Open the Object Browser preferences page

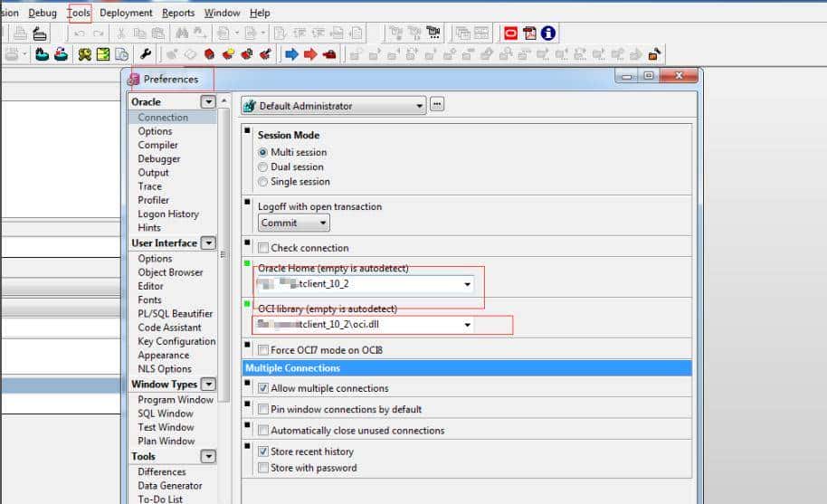(170, 272)
